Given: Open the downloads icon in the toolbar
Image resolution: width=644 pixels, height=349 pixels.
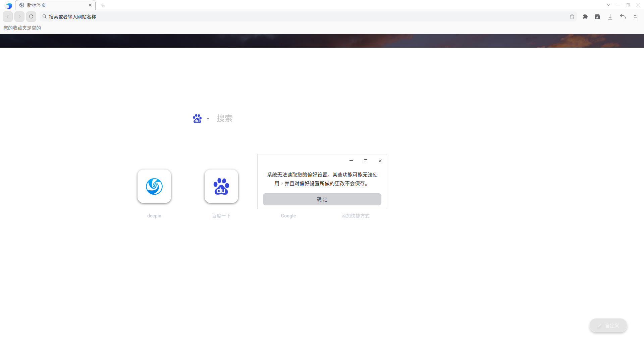Looking at the screenshot, I should click(x=610, y=16).
